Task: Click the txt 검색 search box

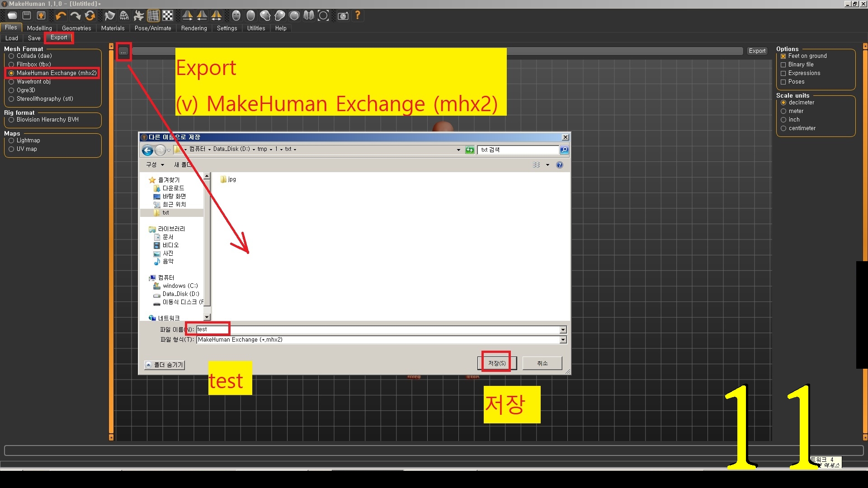Action: click(x=519, y=150)
